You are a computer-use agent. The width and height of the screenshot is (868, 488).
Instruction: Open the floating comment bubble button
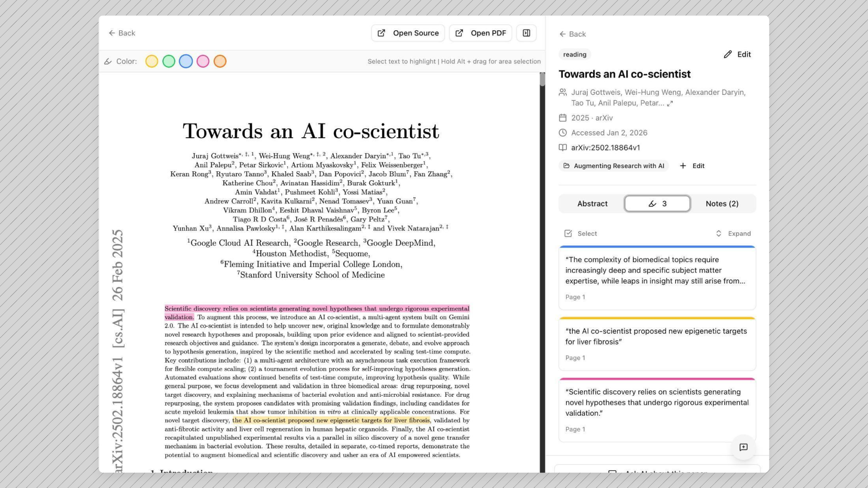tap(744, 447)
